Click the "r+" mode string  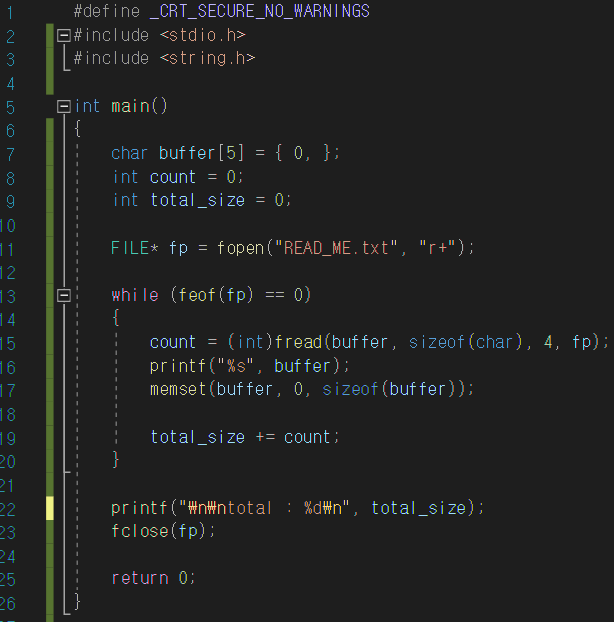pos(437,248)
